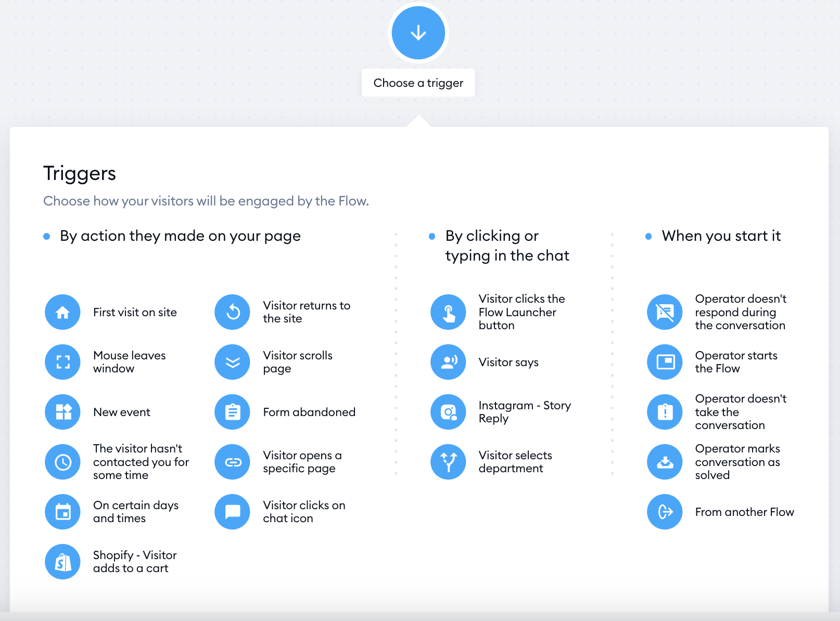Click the From another Flow trigger icon
The image size is (840, 621).
[665, 512]
